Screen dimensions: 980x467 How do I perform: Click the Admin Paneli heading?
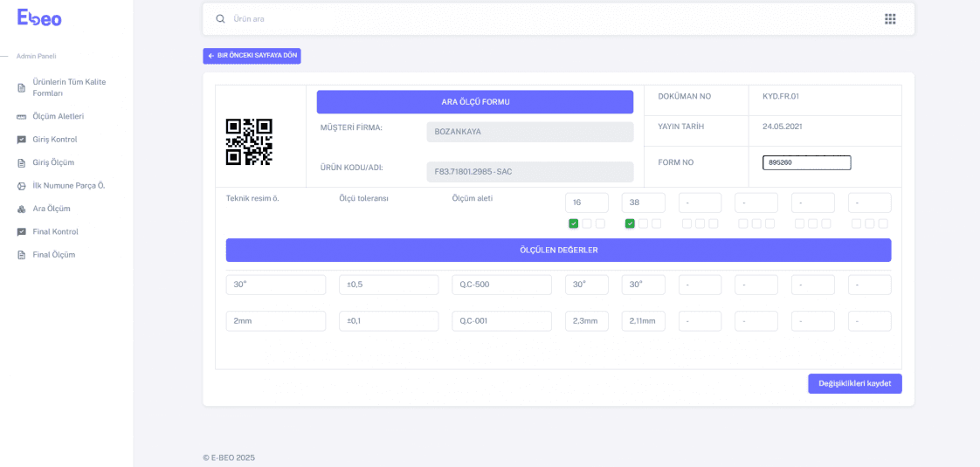(37, 56)
